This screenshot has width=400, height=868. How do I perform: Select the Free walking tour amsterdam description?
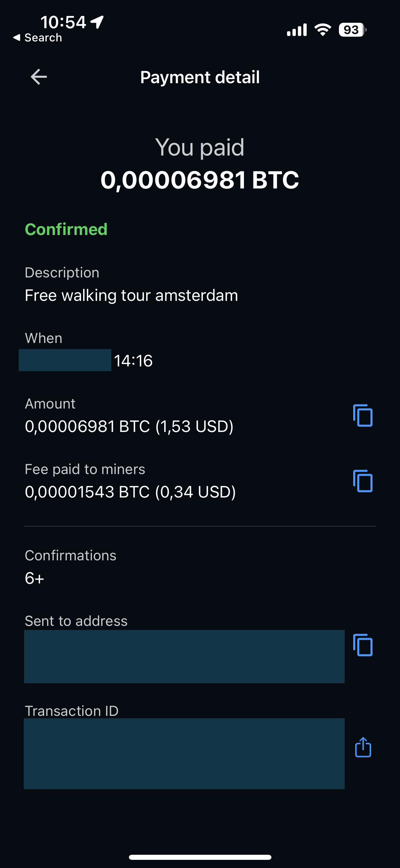132,295
